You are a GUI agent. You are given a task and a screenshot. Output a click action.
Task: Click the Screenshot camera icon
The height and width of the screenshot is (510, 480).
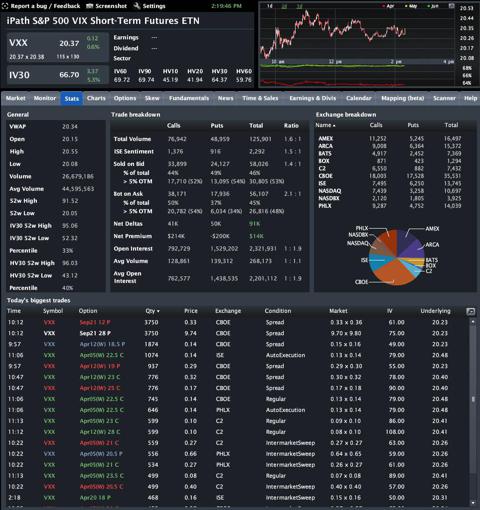click(89, 6)
